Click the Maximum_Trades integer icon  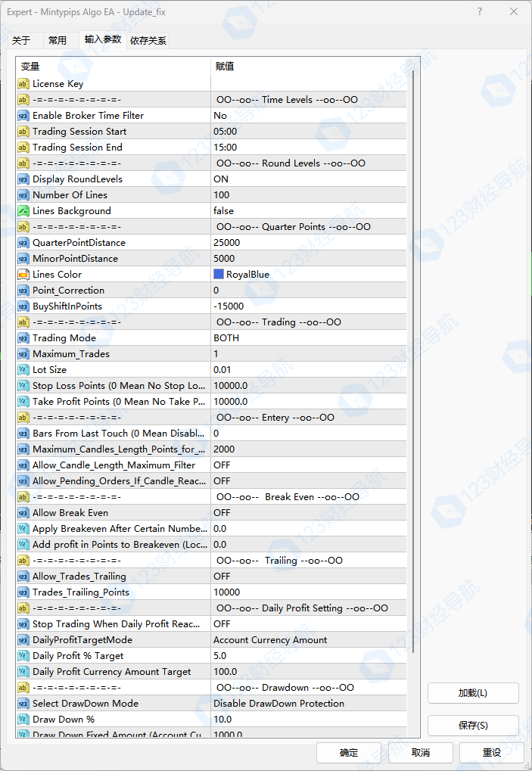[23, 354]
